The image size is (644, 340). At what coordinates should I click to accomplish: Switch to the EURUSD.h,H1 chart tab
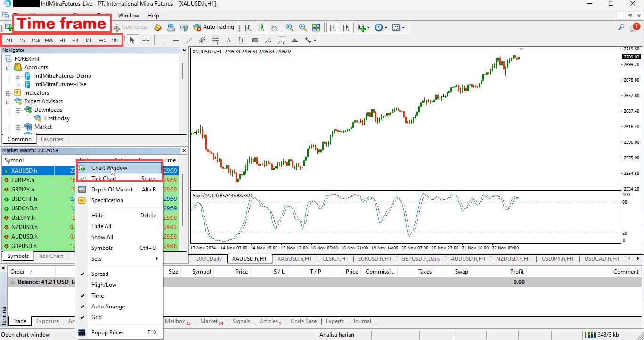point(375,259)
